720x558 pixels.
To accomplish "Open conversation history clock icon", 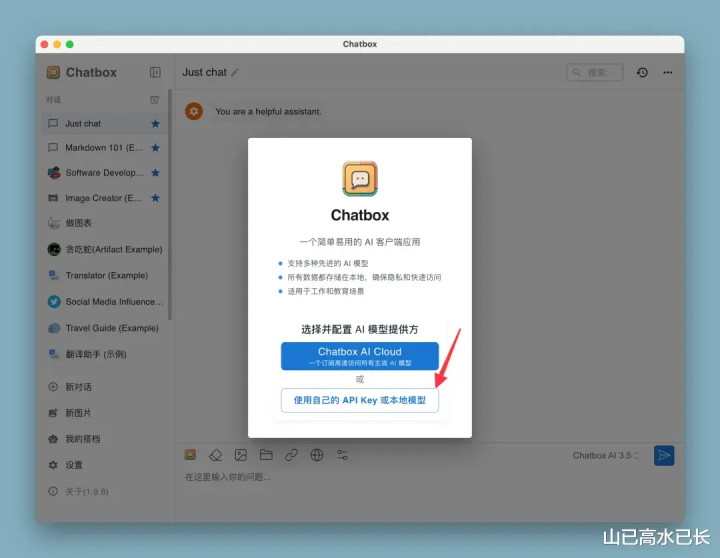I will click(642, 73).
